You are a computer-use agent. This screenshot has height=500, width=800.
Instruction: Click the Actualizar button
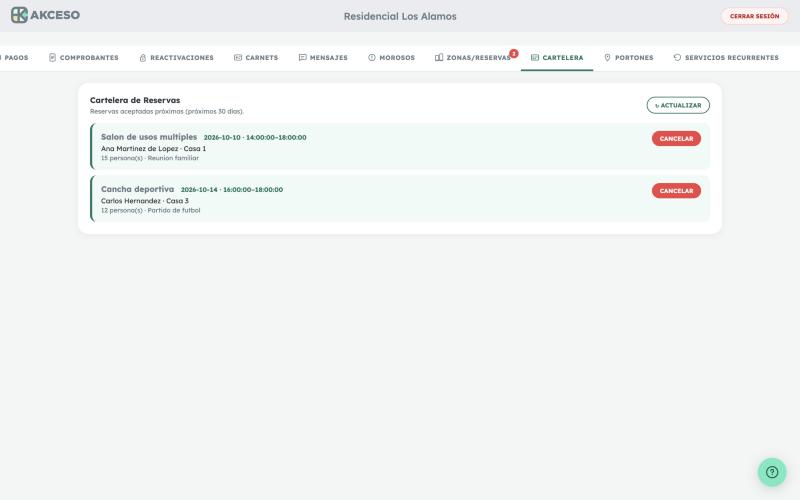coord(678,105)
